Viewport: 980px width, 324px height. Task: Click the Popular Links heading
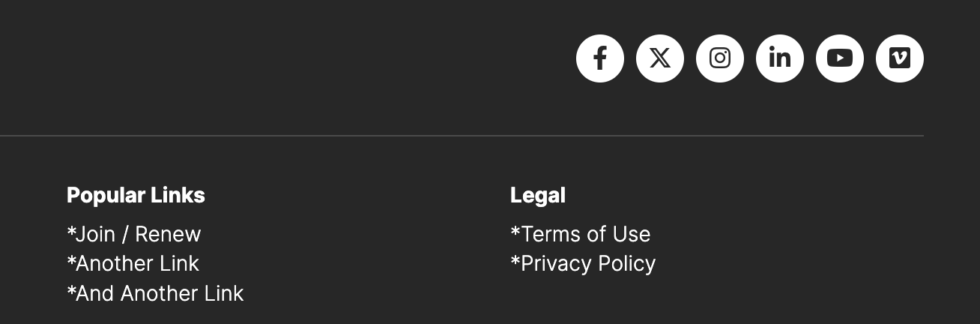pos(136,195)
